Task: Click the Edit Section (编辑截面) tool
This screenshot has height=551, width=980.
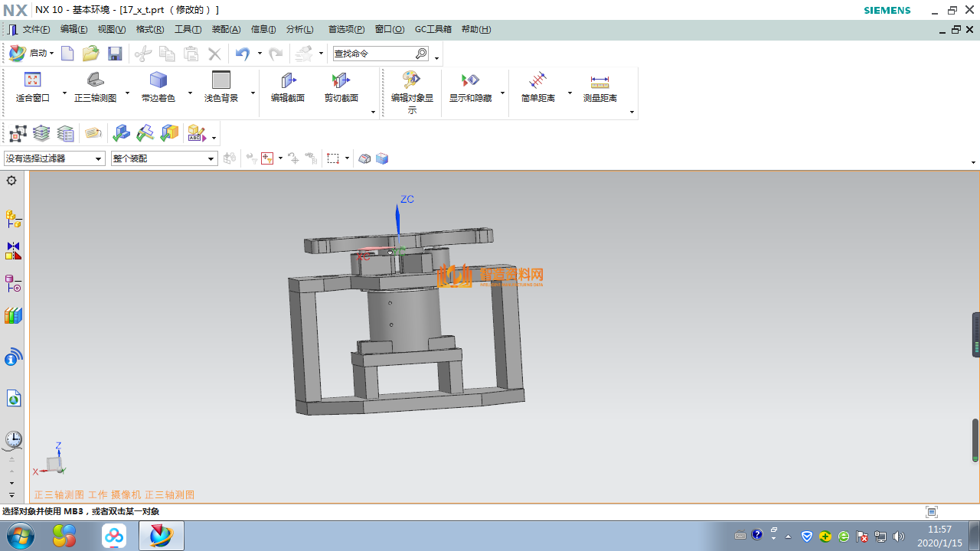Action: tap(288, 86)
